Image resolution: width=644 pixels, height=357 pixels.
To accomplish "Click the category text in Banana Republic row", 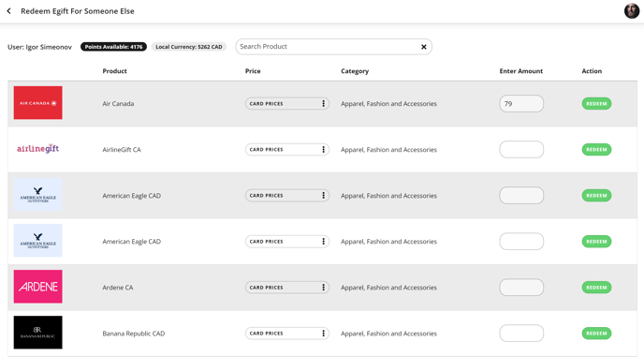I will (x=389, y=334).
